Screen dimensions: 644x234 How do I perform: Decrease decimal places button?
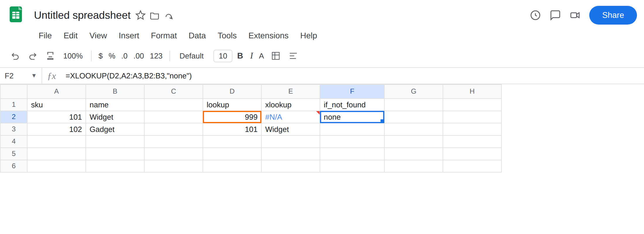(x=124, y=56)
